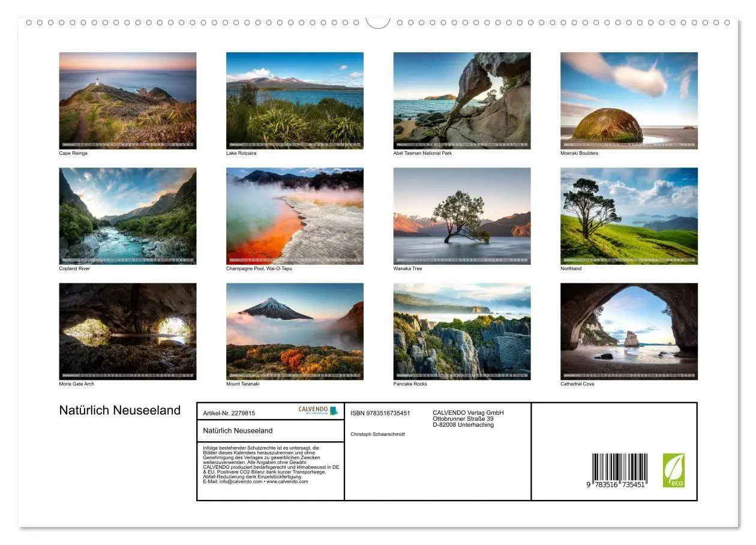The width and height of the screenshot is (756, 545).
Task: Click the Cape Reinga lighthouse thumbnail
Action: point(128,101)
